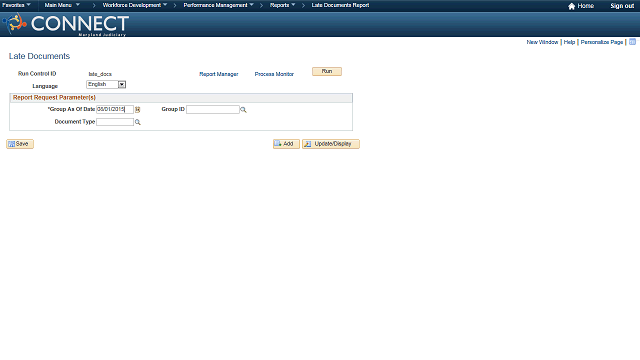
Task: Click Late Documents Report breadcrumb
Action: click(340, 5)
